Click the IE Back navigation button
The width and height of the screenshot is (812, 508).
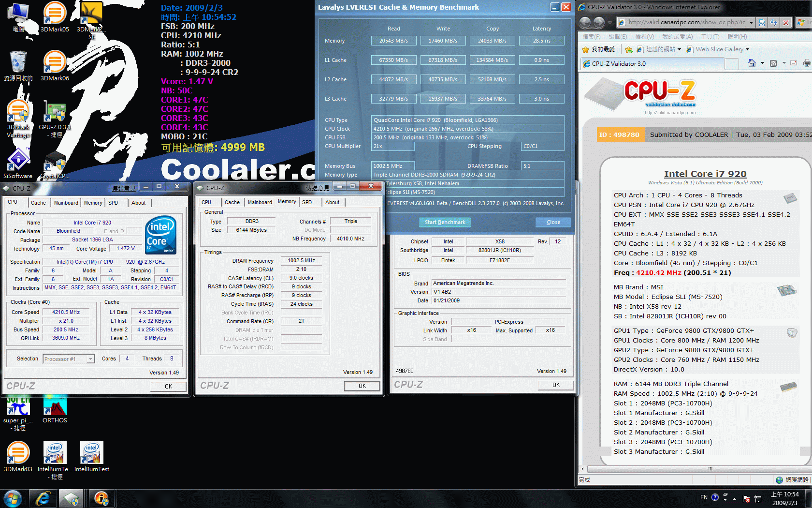[x=585, y=22]
